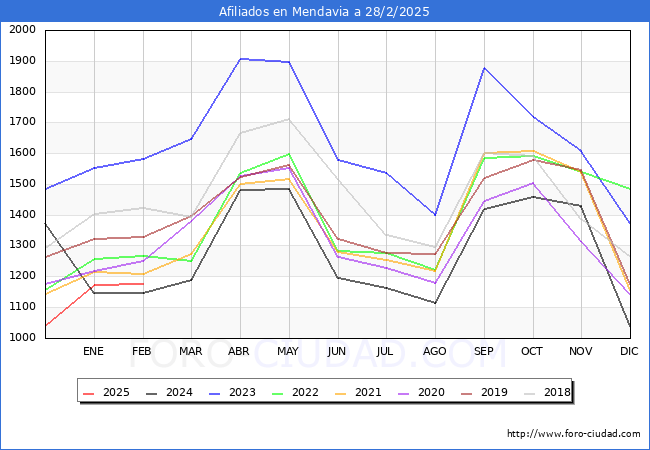Select the '2025' legend label
Screen dimensions: 650x450
pyautogui.click(x=116, y=392)
